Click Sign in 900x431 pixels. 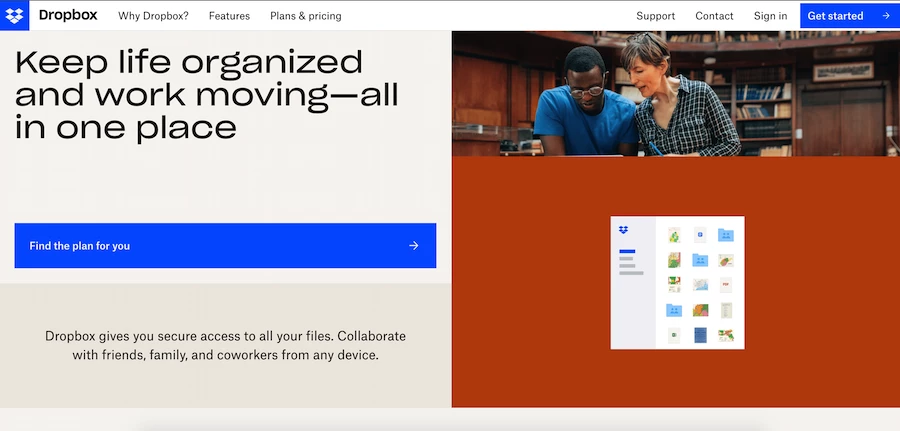[770, 16]
